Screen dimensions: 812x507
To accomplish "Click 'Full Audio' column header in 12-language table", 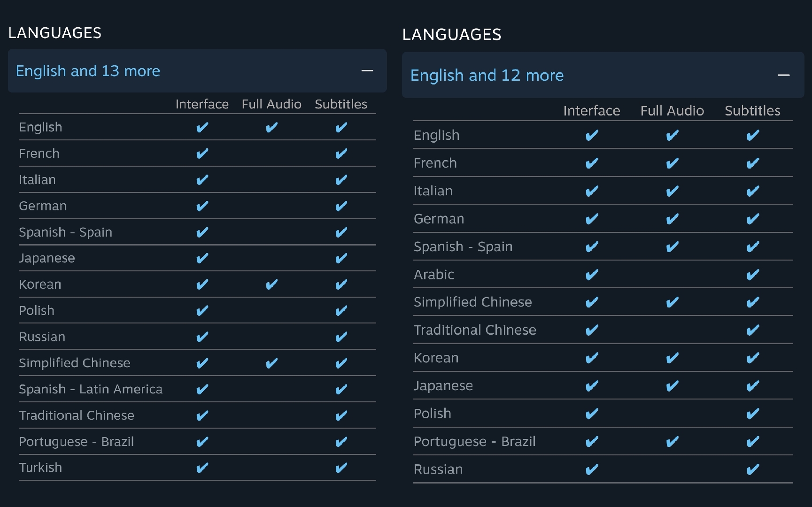I will 672,111.
